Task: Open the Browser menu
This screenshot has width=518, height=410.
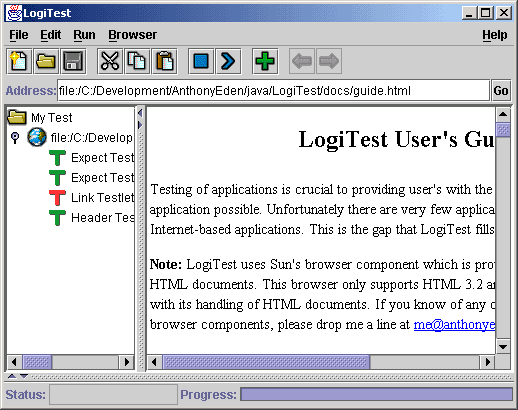Action: click(132, 35)
